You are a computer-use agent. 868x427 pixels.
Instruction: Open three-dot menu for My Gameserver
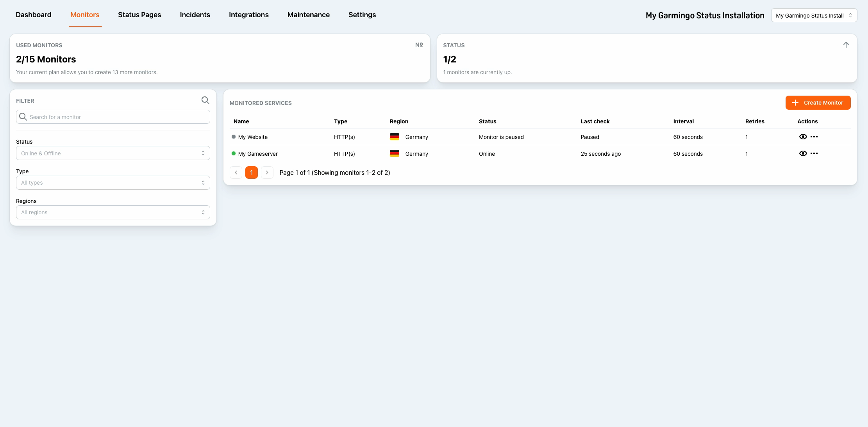tap(814, 154)
